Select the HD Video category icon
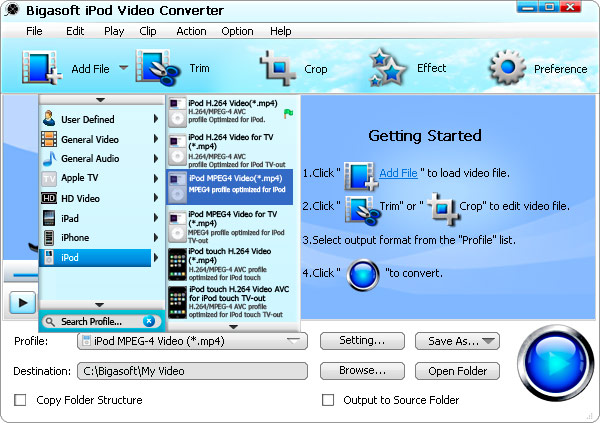 coord(49,198)
